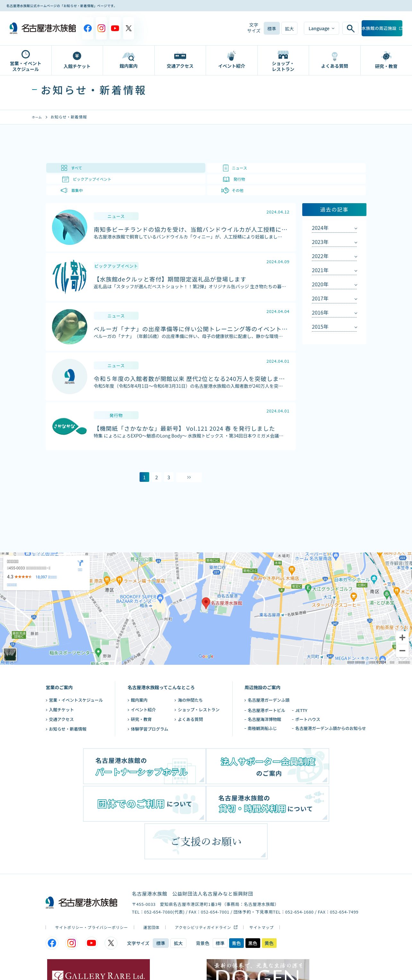
Task: Select the すべて category filter
Action: pos(125,168)
